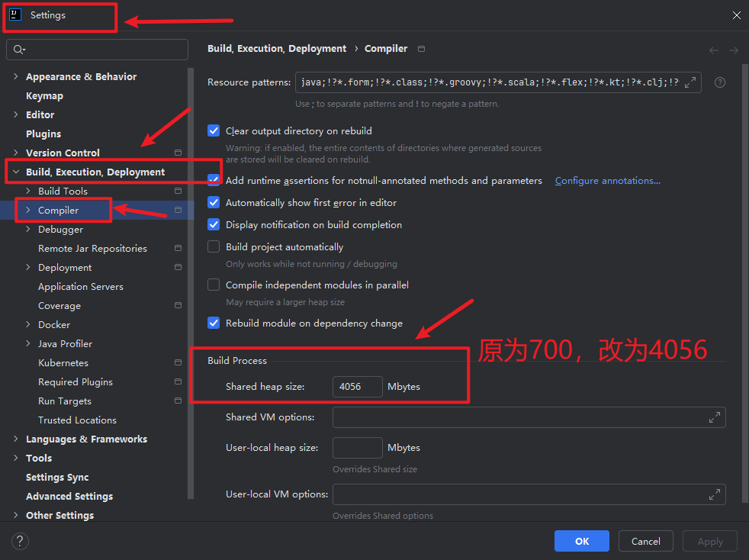Expand the Tools section

point(16,458)
